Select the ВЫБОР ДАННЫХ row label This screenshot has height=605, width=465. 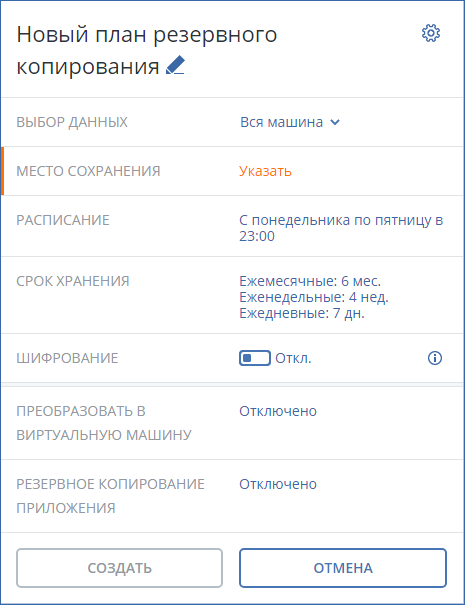point(72,122)
